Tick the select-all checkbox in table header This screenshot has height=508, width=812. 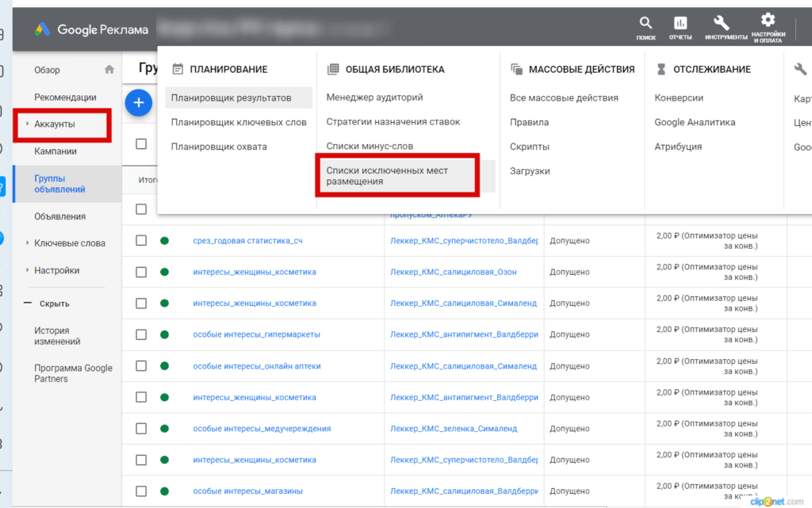[x=141, y=143]
